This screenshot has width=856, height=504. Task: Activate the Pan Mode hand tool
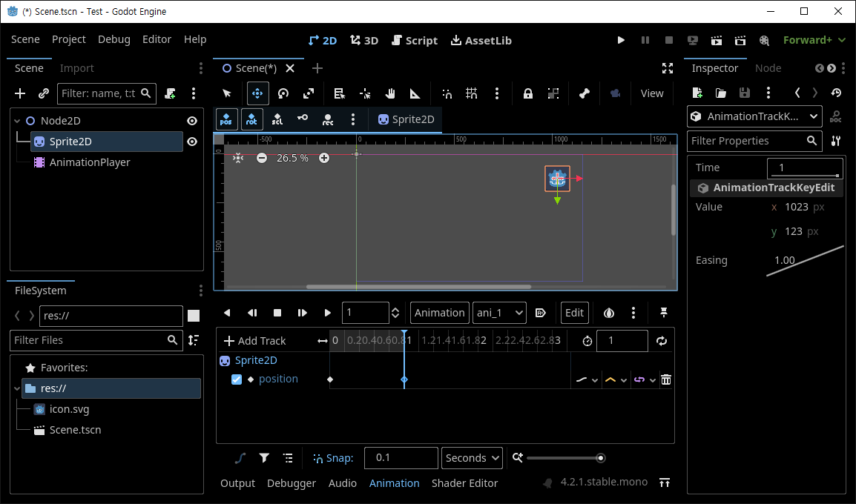[389, 93]
